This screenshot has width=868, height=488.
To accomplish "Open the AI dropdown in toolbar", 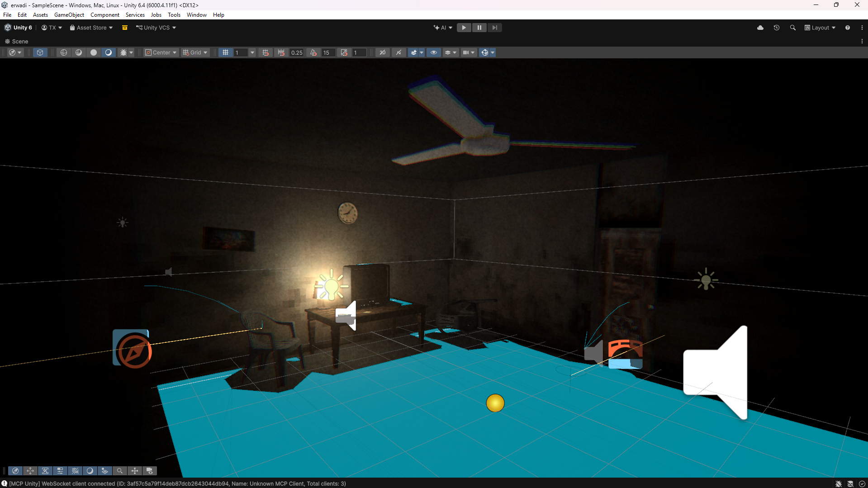I will click(443, 28).
